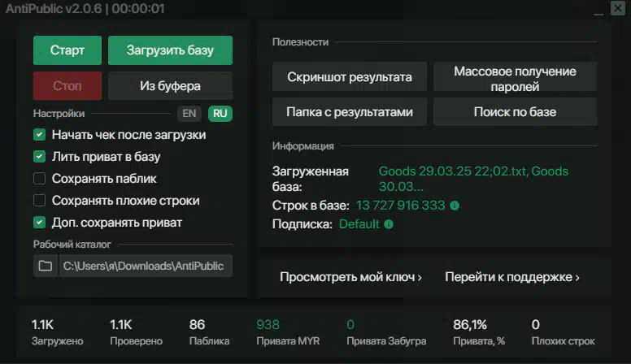Screen dimensions: 631x364
Task: Click the 86 Паблика stat
Action: tap(209, 332)
